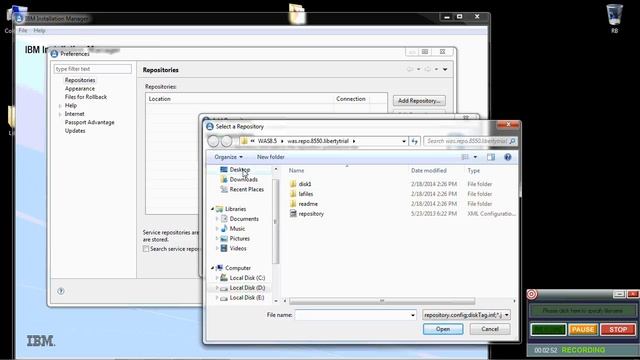640x360 pixels.
Task: Select the repository XML file
Action: (311, 213)
